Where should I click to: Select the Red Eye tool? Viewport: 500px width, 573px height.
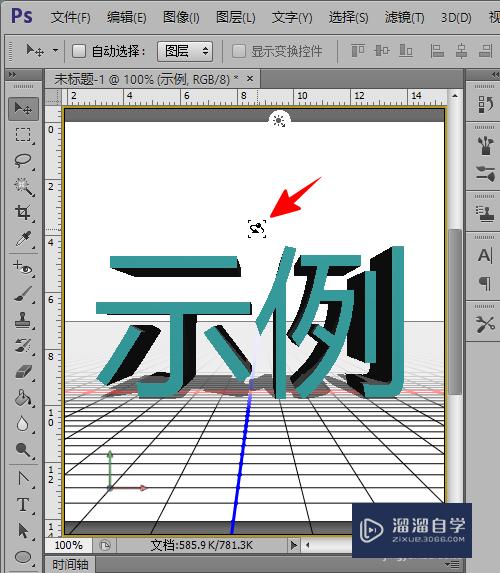coord(23,268)
